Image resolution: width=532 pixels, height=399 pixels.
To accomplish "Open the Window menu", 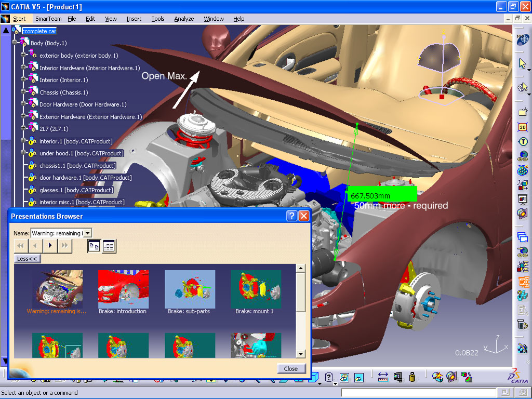I will pos(214,19).
